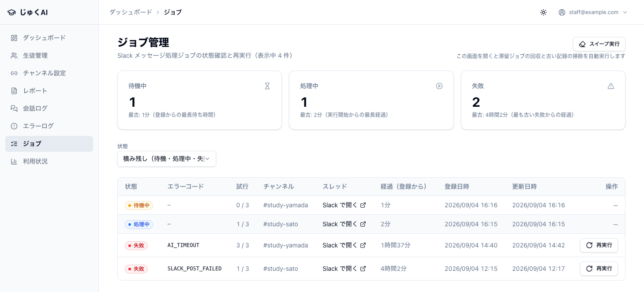
Task: Click the スイープ実行 button
Action: point(599,44)
